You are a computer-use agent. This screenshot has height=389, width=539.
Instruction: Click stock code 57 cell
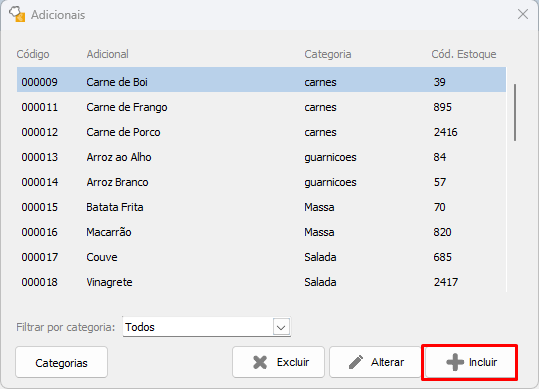(x=440, y=182)
